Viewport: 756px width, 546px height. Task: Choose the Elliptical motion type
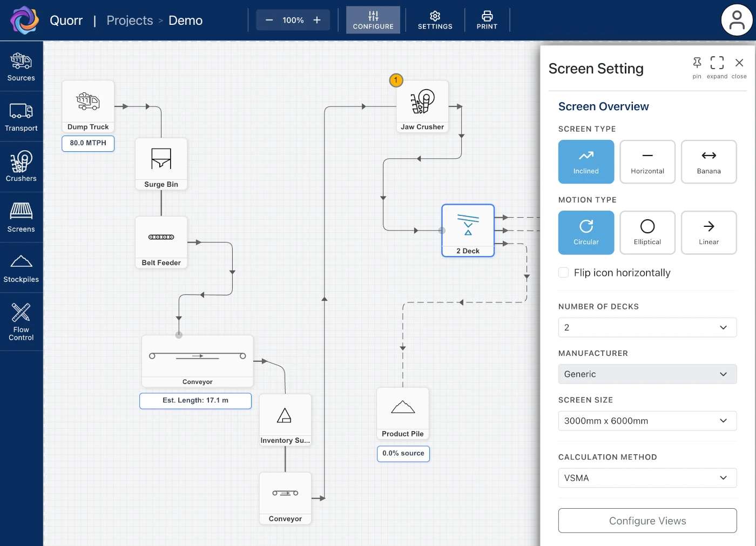point(647,233)
